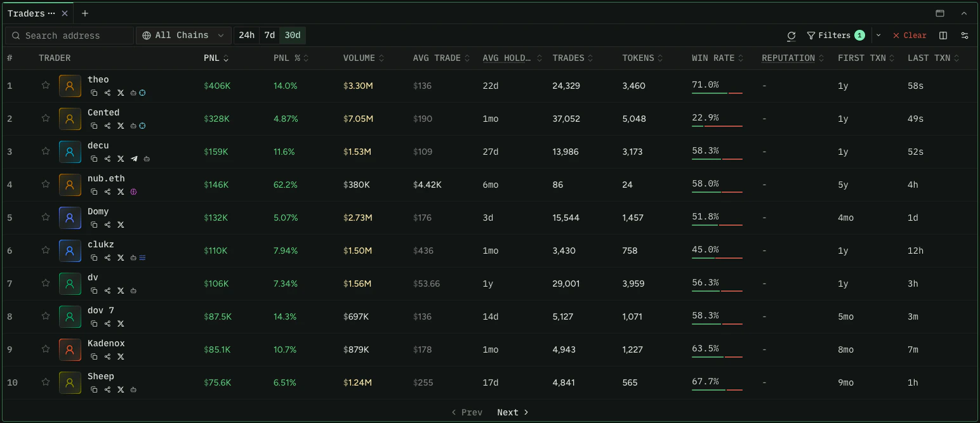
Task: Star clukz as favorite
Action: pyautogui.click(x=46, y=250)
